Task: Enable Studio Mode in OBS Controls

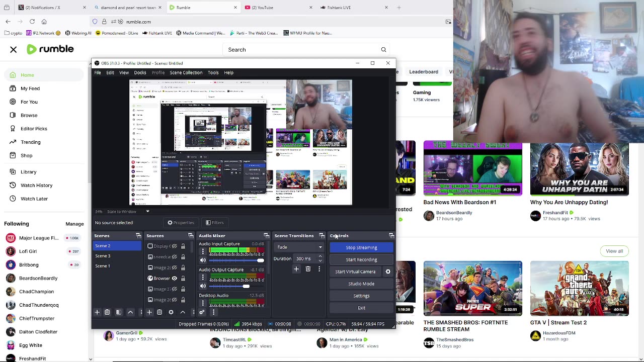Action: point(361,284)
